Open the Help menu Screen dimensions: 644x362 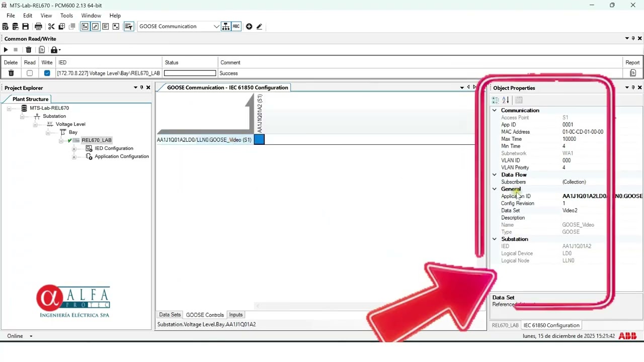tap(115, 16)
